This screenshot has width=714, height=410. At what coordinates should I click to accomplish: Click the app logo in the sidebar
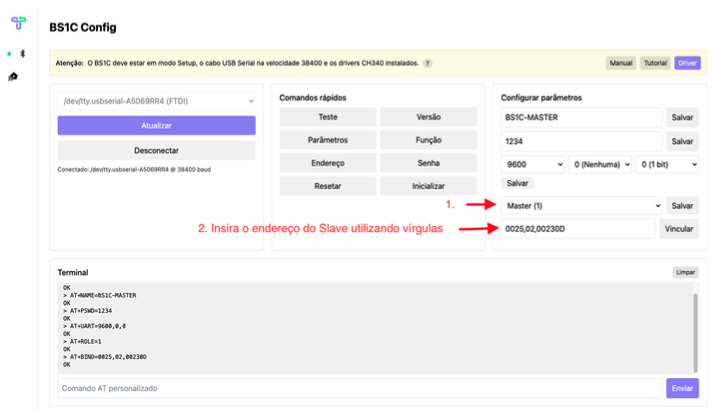coord(18,24)
